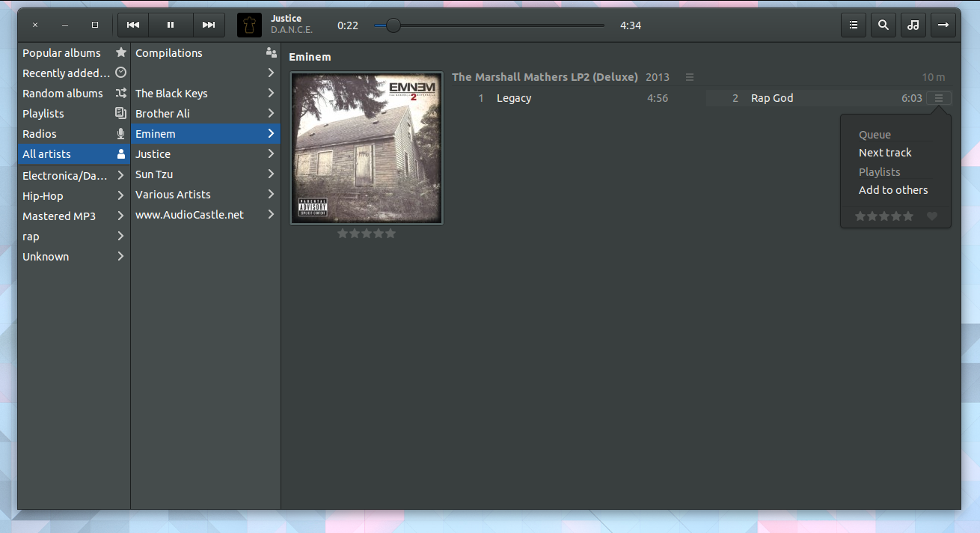Image resolution: width=980 pixels, height=533 pixels.
Task: Choose Add to others in the popup menu
Action: coord(893,190)
